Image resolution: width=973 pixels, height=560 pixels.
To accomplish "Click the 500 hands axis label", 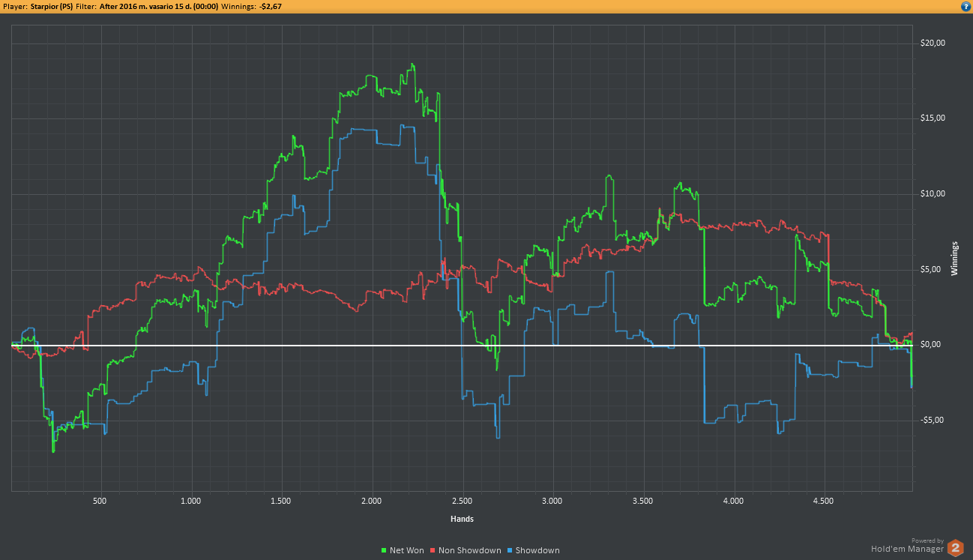I will tap(100, 501).
